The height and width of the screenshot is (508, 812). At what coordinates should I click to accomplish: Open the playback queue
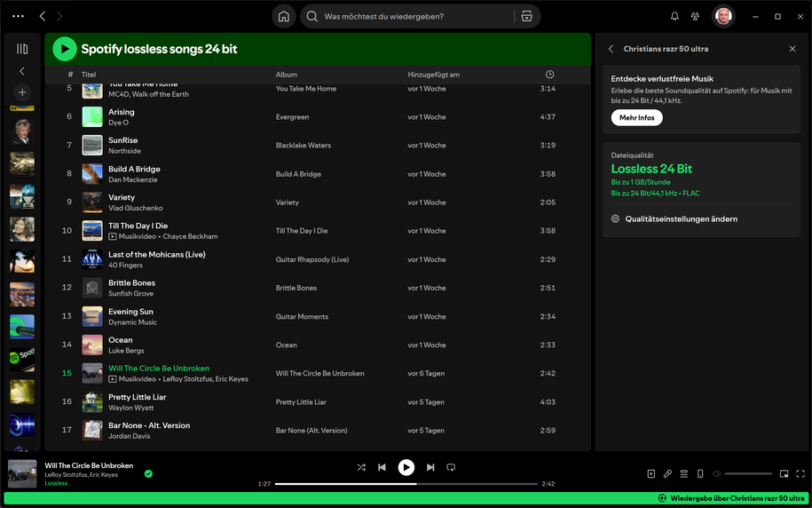pyautogui.click(x=683, y=474)
